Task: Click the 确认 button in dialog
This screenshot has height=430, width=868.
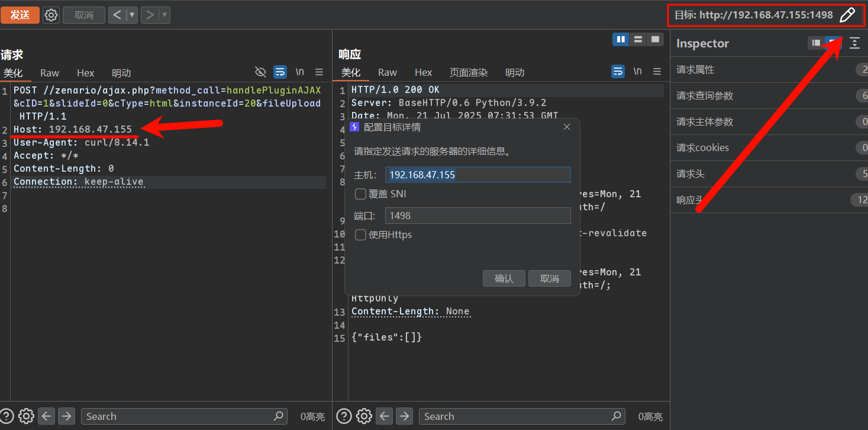Action: tap(504, 278)
